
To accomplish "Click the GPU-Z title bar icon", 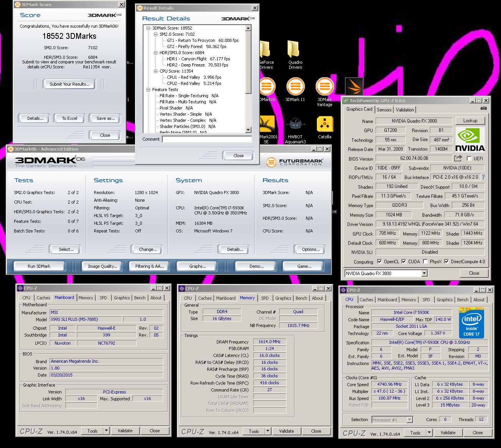I will pyautogui.click(x=346, y=101).
